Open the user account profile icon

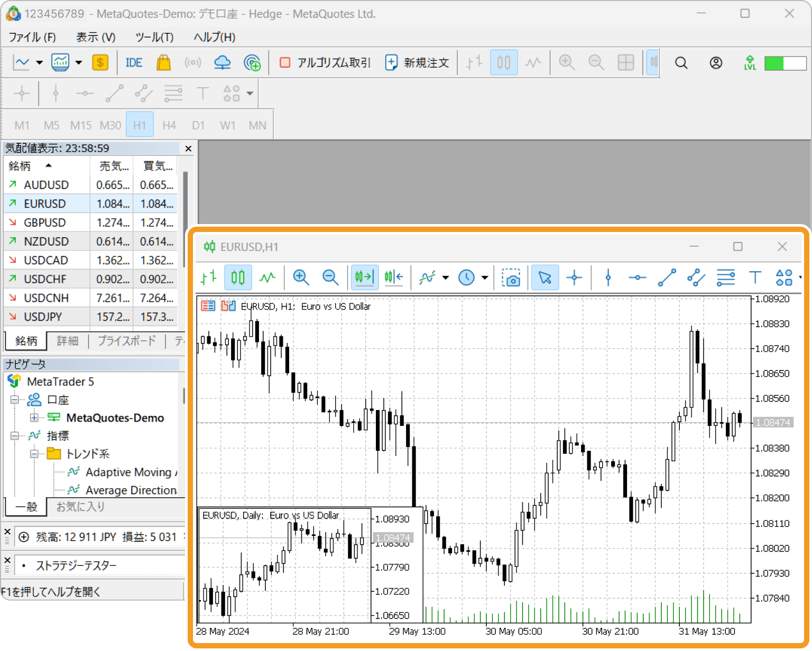[x=716, y=63]
